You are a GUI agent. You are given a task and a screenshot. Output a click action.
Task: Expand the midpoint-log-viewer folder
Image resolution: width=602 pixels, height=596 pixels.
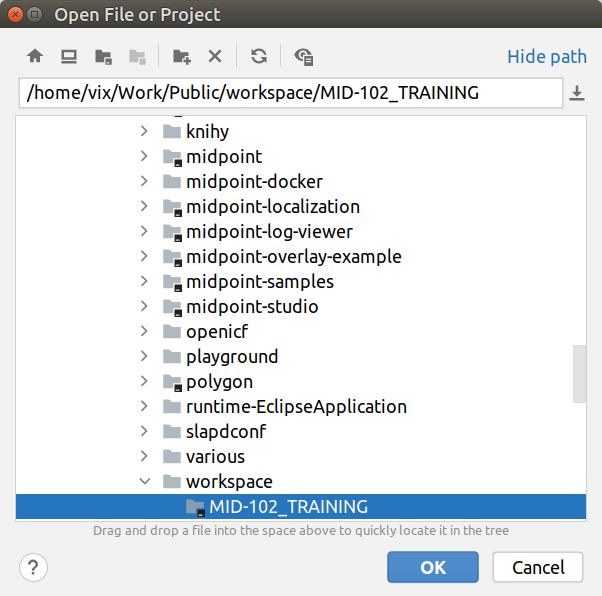144,231
